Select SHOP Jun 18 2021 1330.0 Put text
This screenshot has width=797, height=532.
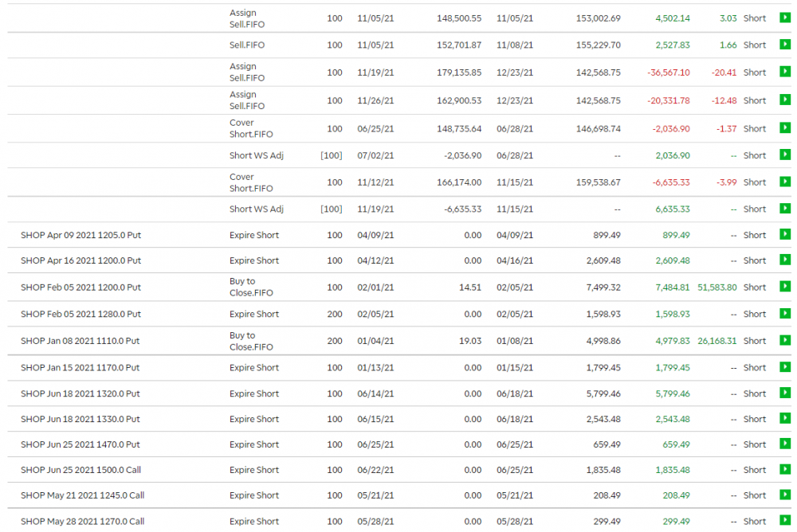(80, 419)
